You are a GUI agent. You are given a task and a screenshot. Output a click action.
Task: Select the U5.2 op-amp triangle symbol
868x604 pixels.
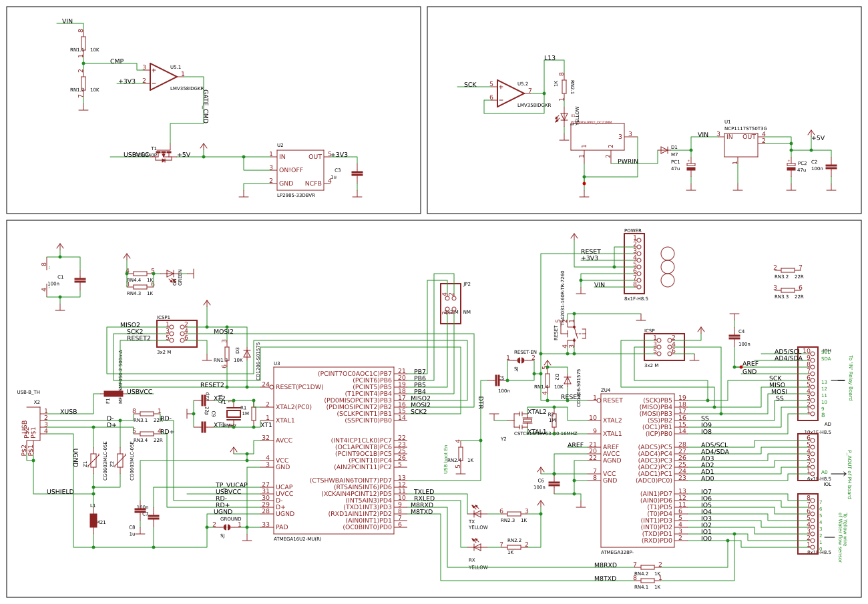[510, 93]
